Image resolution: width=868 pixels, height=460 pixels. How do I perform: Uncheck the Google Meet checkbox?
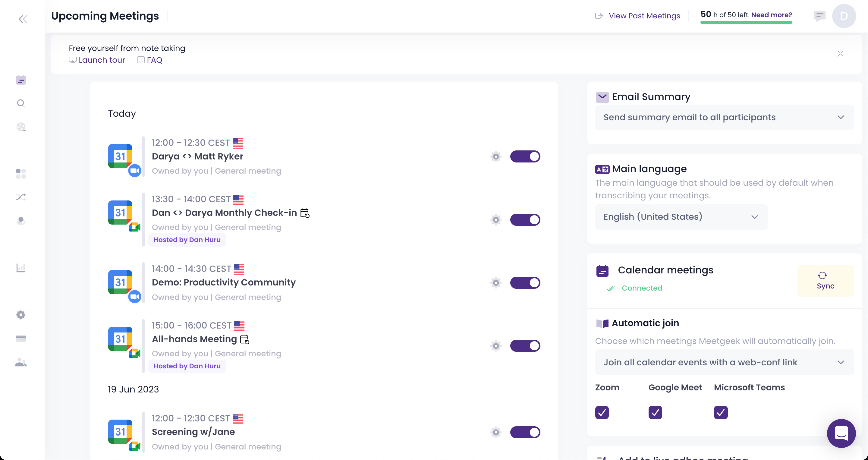coord(655,412)
